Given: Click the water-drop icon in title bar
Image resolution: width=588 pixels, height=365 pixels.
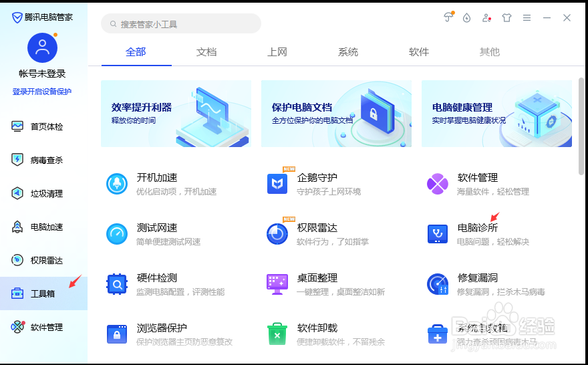Looking at the screenshot, I should coord(466,17).
